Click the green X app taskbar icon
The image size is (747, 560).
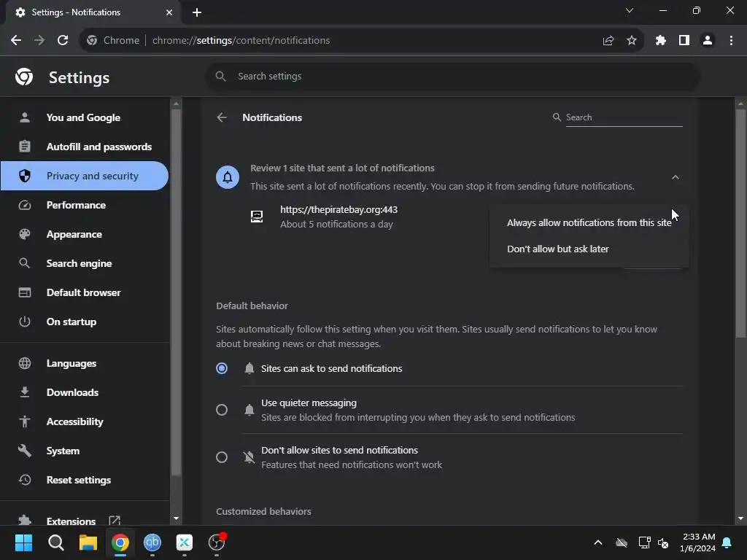185,542
